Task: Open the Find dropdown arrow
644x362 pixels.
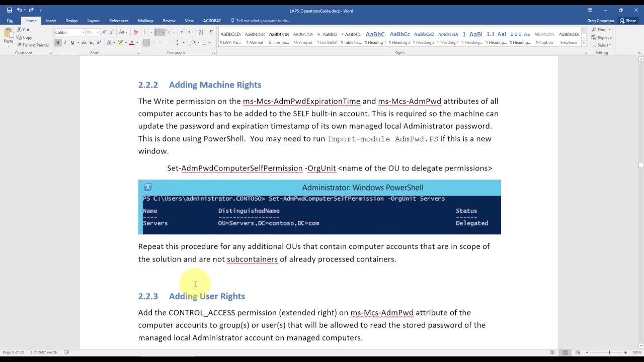Action: (x=609, y=30)
